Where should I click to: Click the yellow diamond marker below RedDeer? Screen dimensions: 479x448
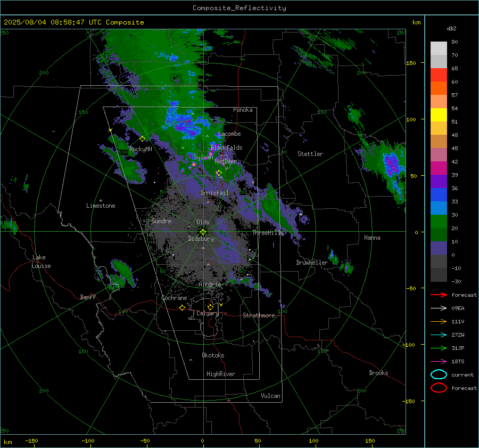[x=219, y=173]
